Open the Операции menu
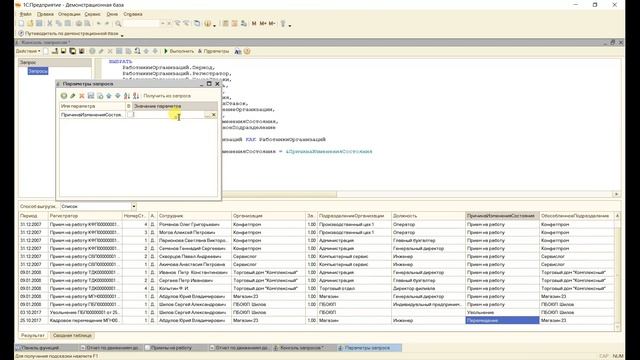Image resolution: width=640 pixels, height=360 pixels. tap(69, 14)
